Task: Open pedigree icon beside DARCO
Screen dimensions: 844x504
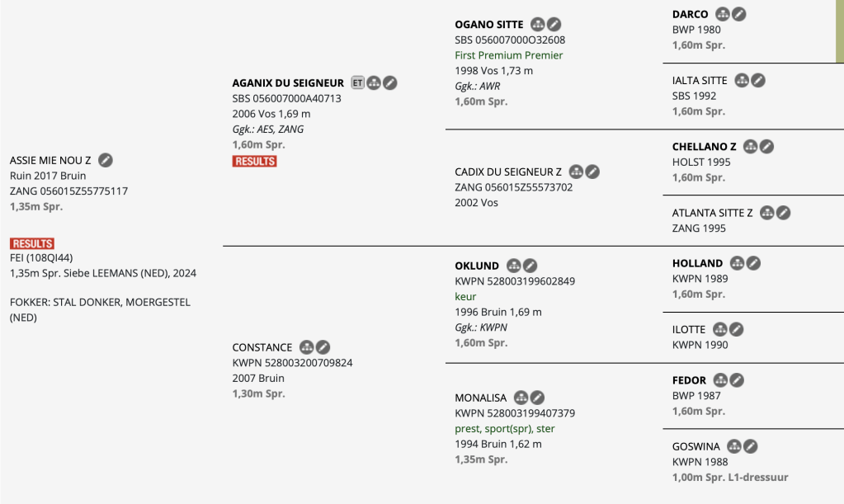Action: (x=723, y=14)
